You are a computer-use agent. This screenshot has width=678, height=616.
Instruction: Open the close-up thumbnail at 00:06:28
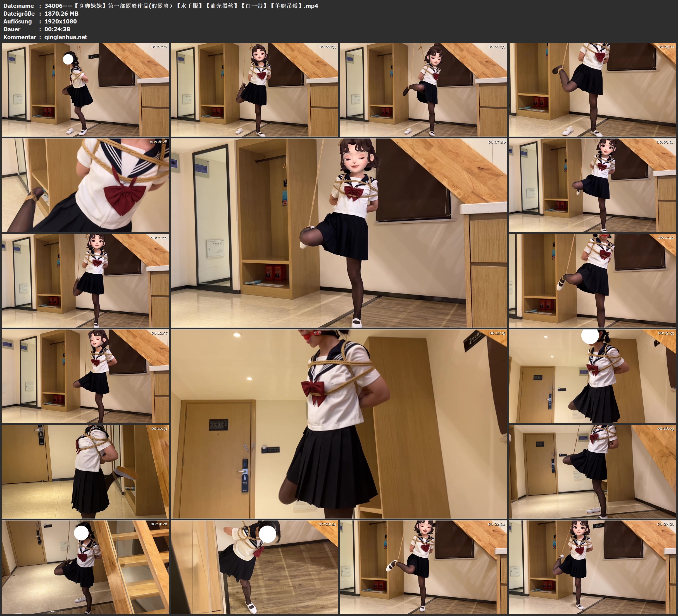(85, 185)
